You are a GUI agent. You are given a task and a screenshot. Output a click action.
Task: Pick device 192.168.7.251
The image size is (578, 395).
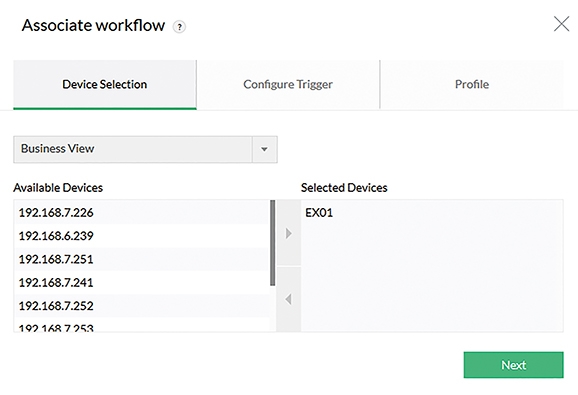pyautogui.click(x=142, y=259)
